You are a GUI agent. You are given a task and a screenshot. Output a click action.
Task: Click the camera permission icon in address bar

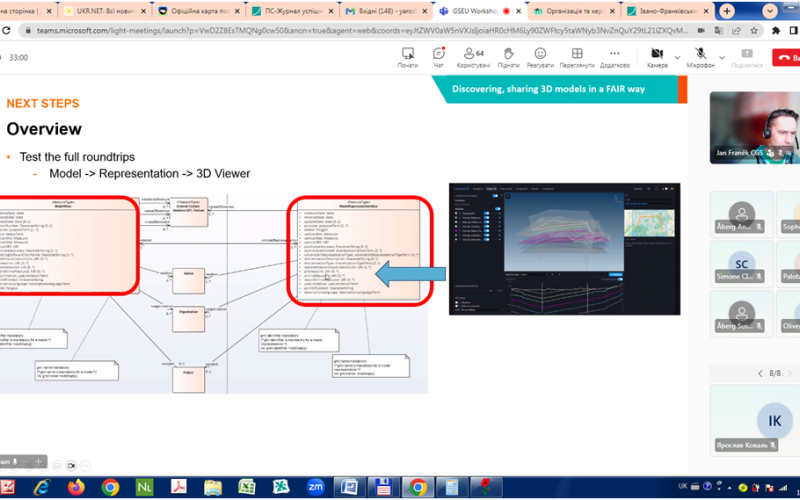tap(701, 31)
